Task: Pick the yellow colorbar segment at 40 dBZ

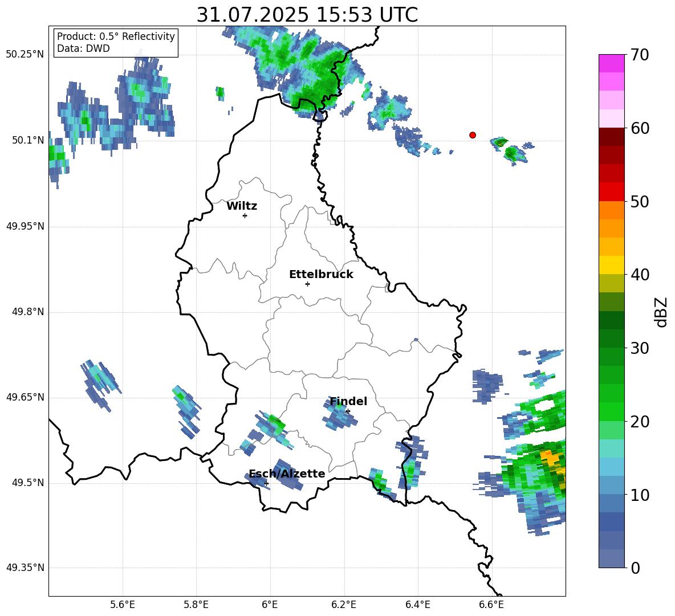Action: click(611, 265)
